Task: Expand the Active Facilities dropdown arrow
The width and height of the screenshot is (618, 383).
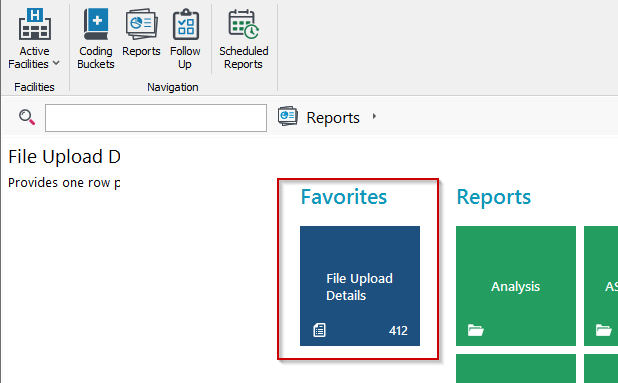Action: point(56,63)
